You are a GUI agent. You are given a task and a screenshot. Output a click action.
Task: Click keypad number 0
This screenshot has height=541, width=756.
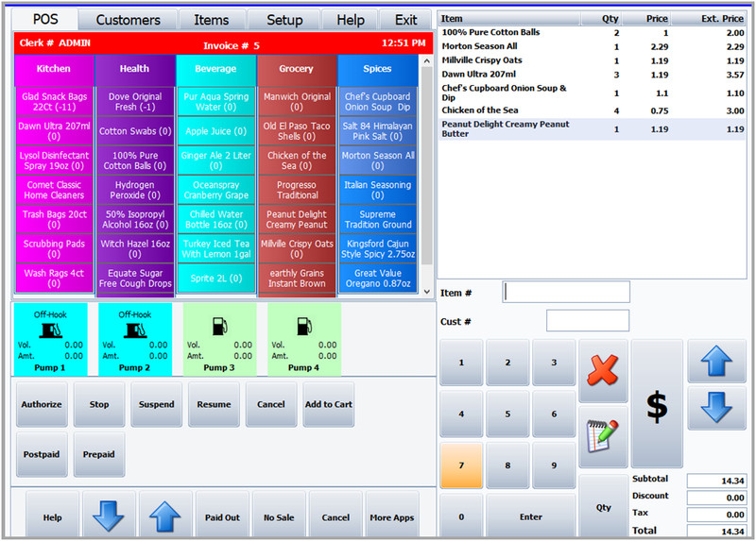(x=461, y=516)
